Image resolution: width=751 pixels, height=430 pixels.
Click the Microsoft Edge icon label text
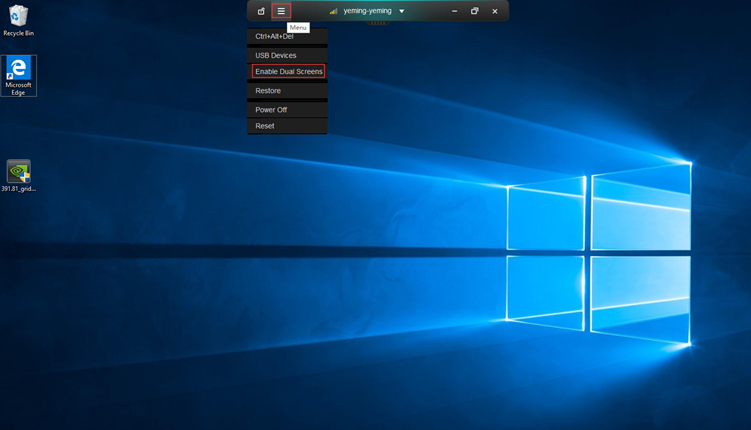click(x=18, y=89)
